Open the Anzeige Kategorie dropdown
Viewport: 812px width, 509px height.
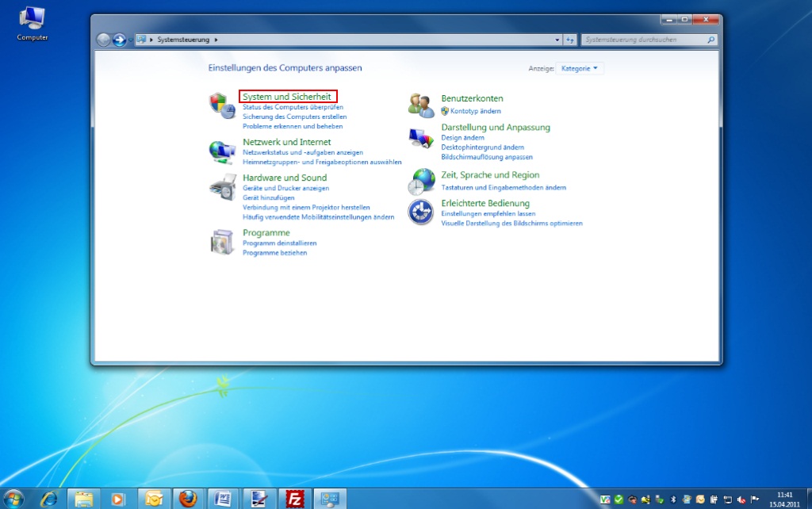click(x=580, y=69)
